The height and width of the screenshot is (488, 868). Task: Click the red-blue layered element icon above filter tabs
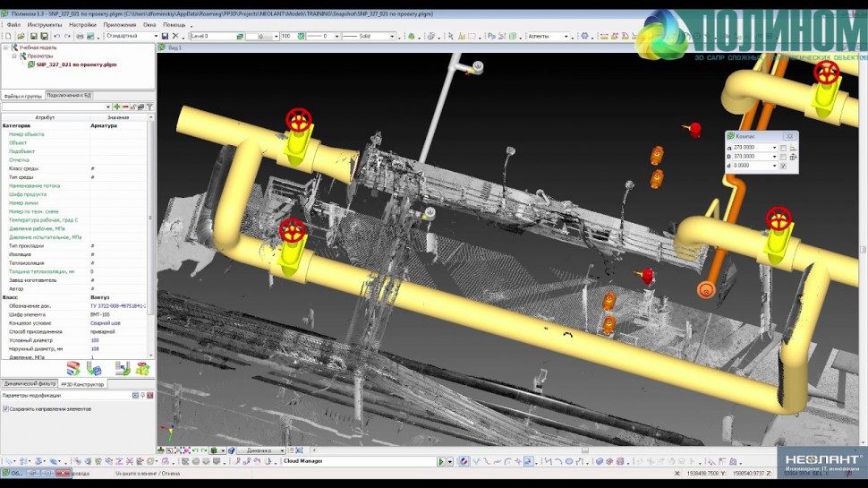pyautogui.click(x=74, y=368)
